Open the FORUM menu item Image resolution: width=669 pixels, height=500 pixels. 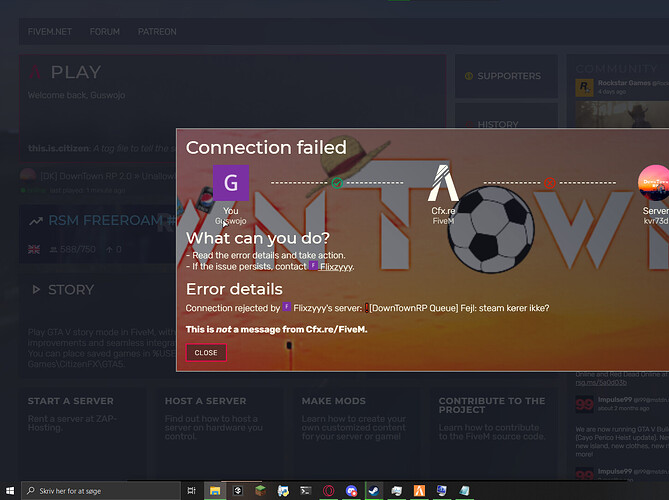click(x=105, y=32)
